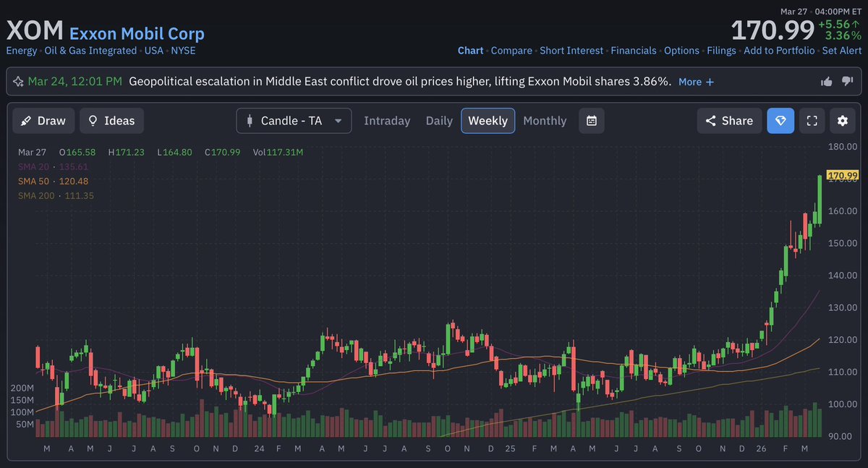Click the NYSE exchange link

tap(183, 51)
